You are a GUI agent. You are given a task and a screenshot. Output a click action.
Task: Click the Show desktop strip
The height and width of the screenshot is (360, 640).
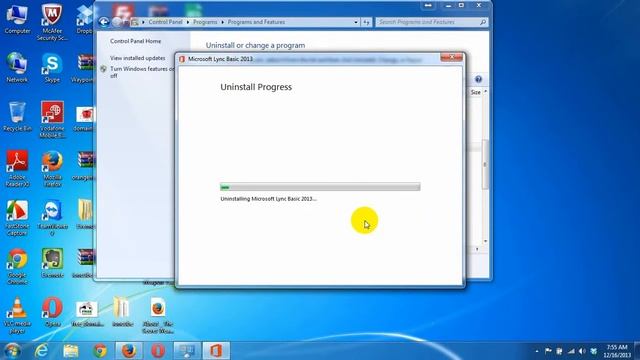click(x=637, y=351)
